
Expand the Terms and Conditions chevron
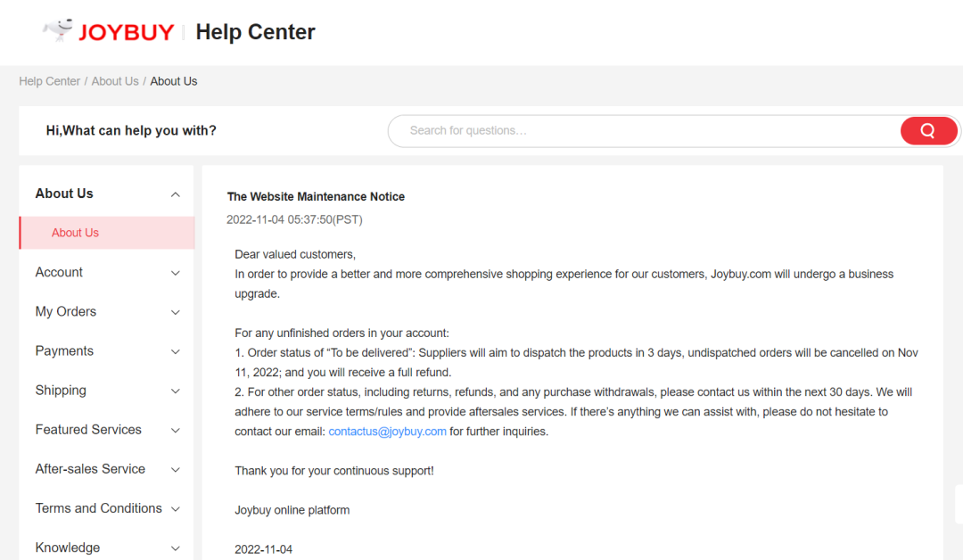176,508
